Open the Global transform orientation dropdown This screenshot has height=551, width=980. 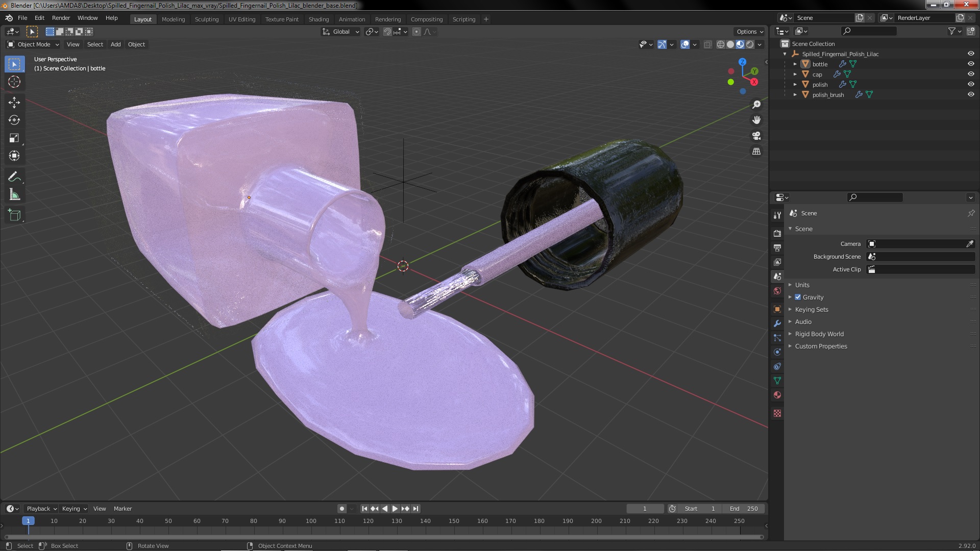click(340, 32)
